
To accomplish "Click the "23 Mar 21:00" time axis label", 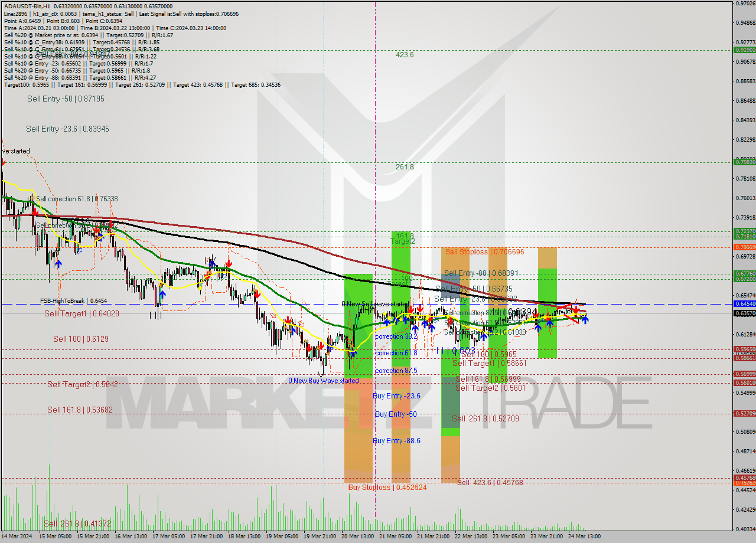I will click(x=547, y=536).
